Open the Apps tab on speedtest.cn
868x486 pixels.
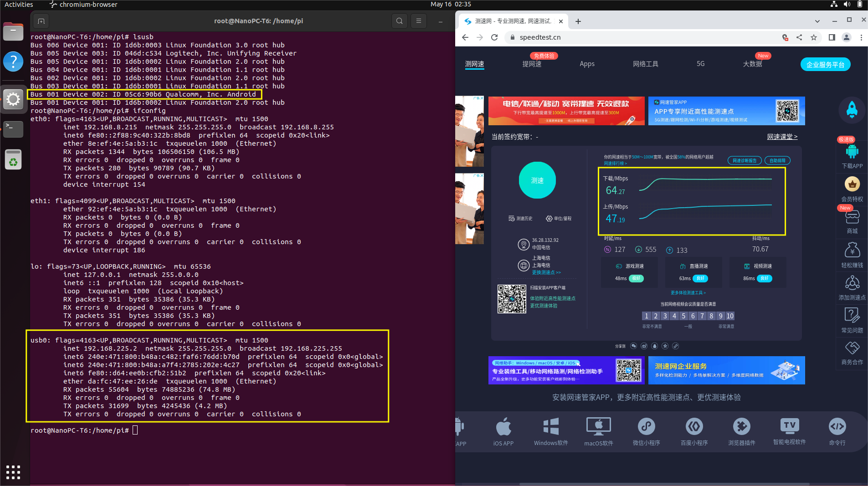click(587, 64)
